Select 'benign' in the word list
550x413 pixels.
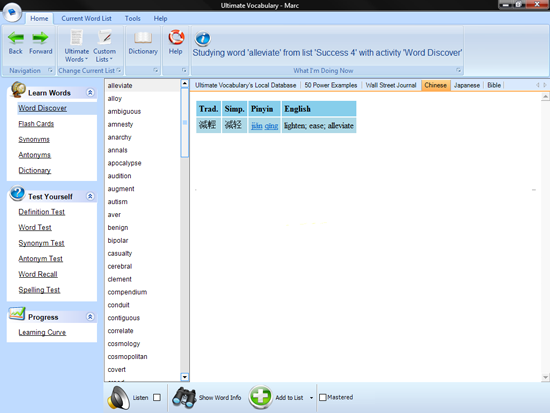point(118,228)
